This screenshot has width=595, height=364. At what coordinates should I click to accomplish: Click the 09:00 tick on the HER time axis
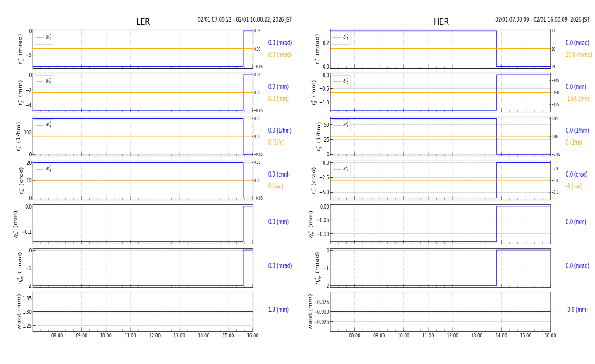(x=379, y=336)
